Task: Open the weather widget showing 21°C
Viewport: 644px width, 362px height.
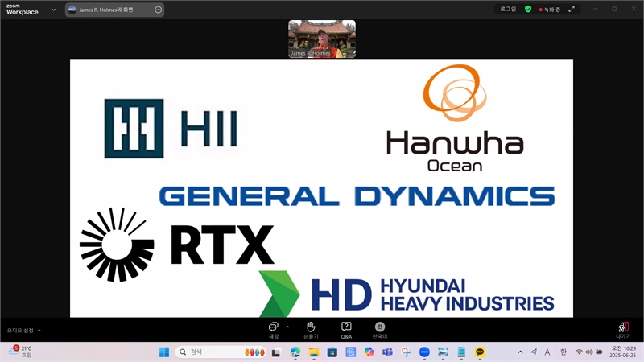Action: pos(21,352)
